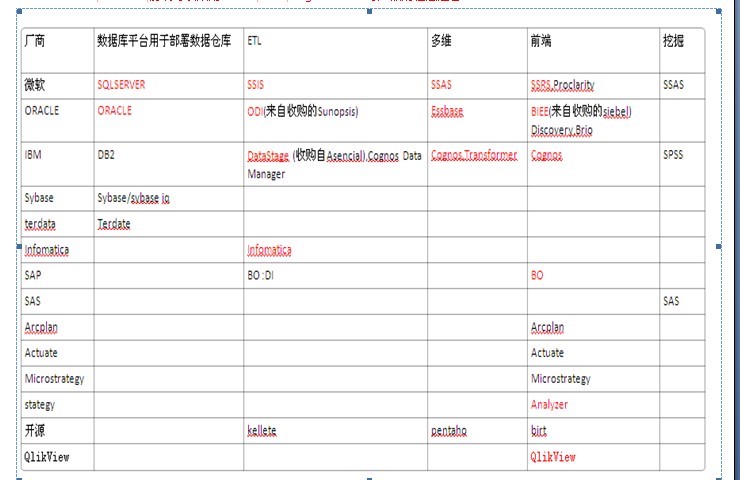740x480 pixels.
Task: Click the stategy vendor cell
Action: pos(57,404)
